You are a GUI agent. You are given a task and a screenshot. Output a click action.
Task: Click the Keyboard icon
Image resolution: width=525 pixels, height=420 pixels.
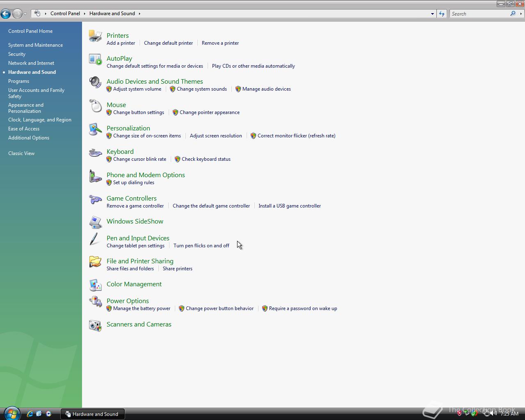[x=95, y=153]
